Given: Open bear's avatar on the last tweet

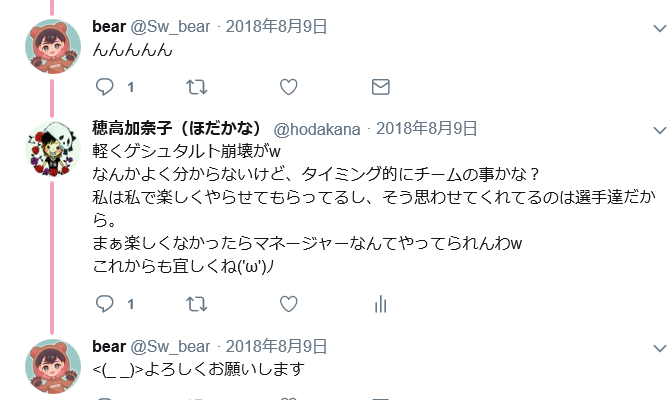Looking at the screenshot, I should click(x=53, y=366).
